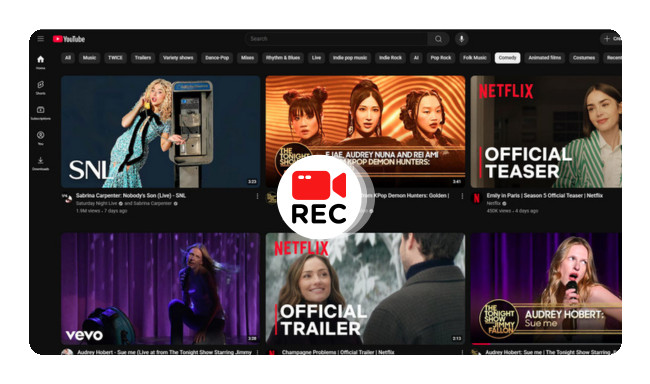Image resolution: width=650 pixels, height=384 pixels.
Task: Open title 'Sabrina Carpenter: Nobody's Son (Live) - SNL'
Action: [131, 196]
